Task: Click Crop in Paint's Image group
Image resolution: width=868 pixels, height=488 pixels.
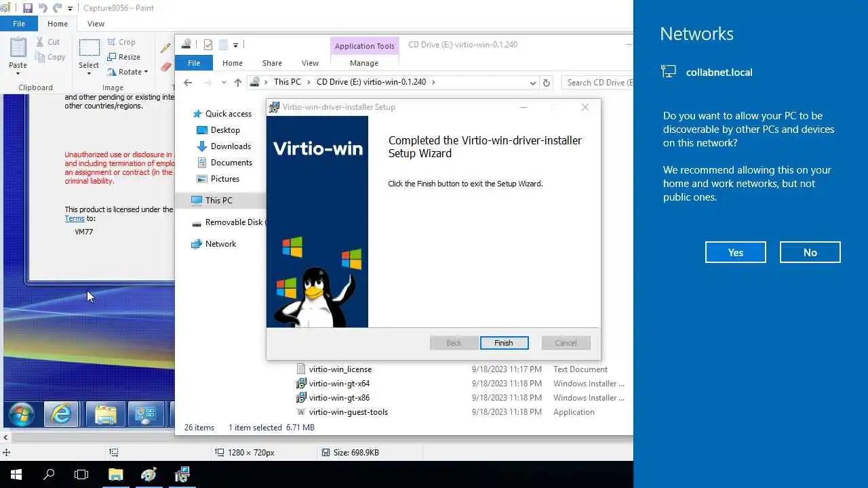Action: click(121, 42)
